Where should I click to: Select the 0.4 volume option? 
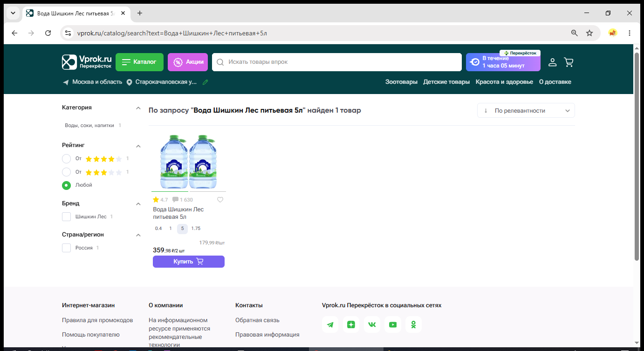click(x=158, y=229)
